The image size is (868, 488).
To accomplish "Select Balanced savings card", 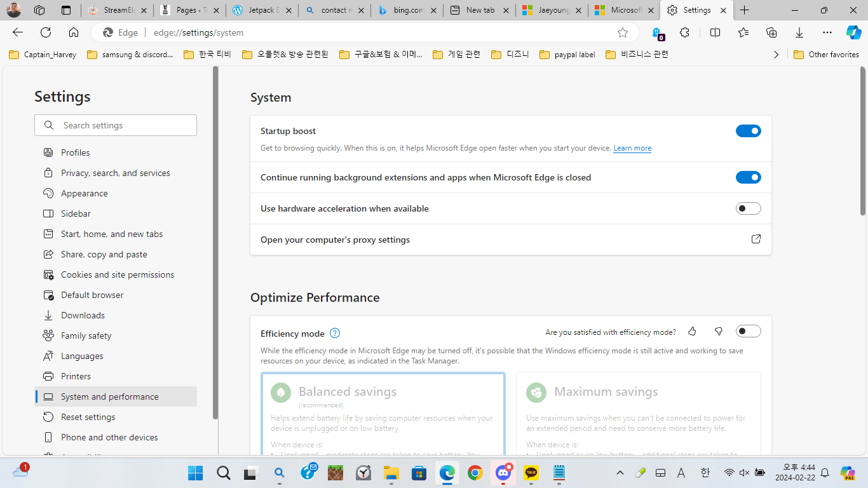I will coord(383,414).
